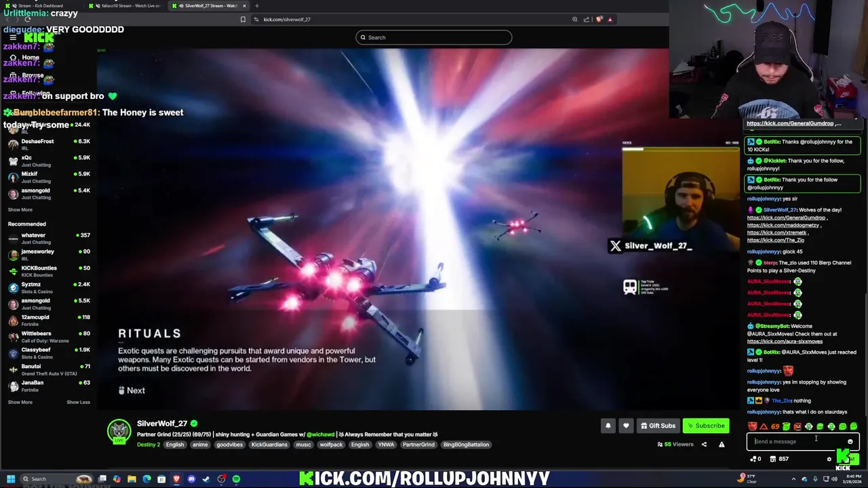The height and width of the screenshot is (488, 868).
Task: Open the channel shop icon showing 857
Action: (778, 459)
